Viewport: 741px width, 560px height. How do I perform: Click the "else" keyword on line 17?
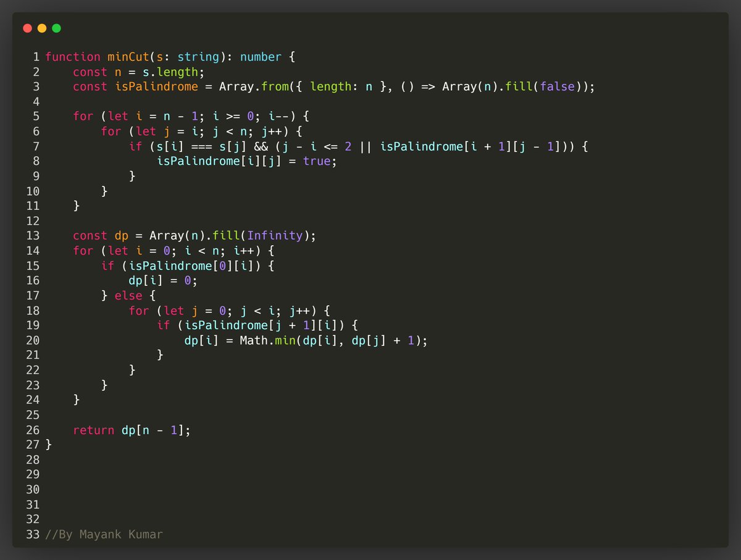point(128,296)
